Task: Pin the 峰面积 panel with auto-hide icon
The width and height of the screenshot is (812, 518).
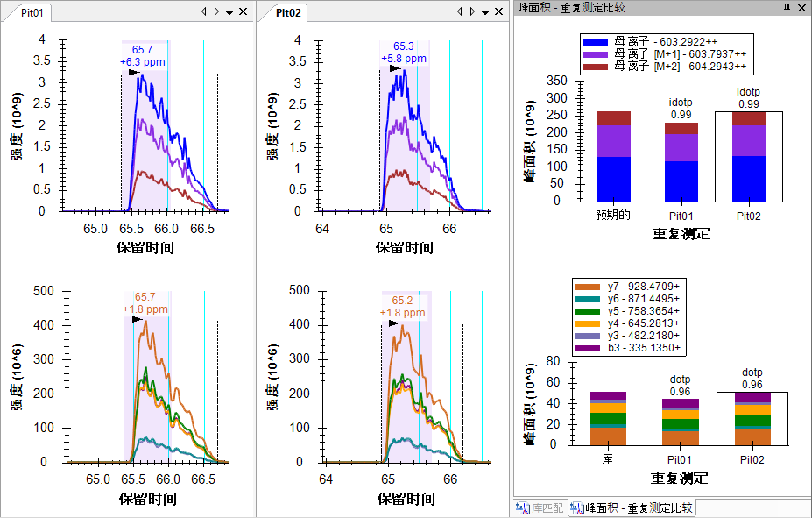Action: [x=787, y=8]
